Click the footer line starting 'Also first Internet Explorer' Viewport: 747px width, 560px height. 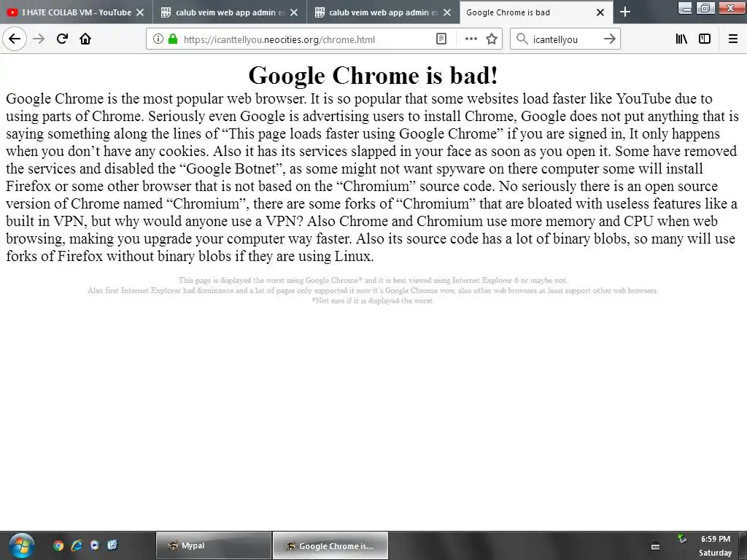pyautogui.click(x=373, y=290)
